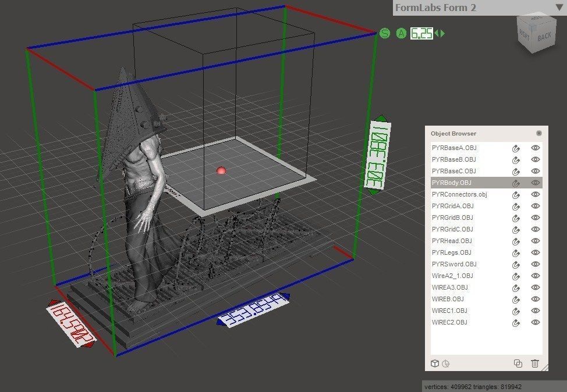The image size is (567, 392).
Task: Click the target magnet icon for PYRGridB.OBJ
Action: [516, 218]
